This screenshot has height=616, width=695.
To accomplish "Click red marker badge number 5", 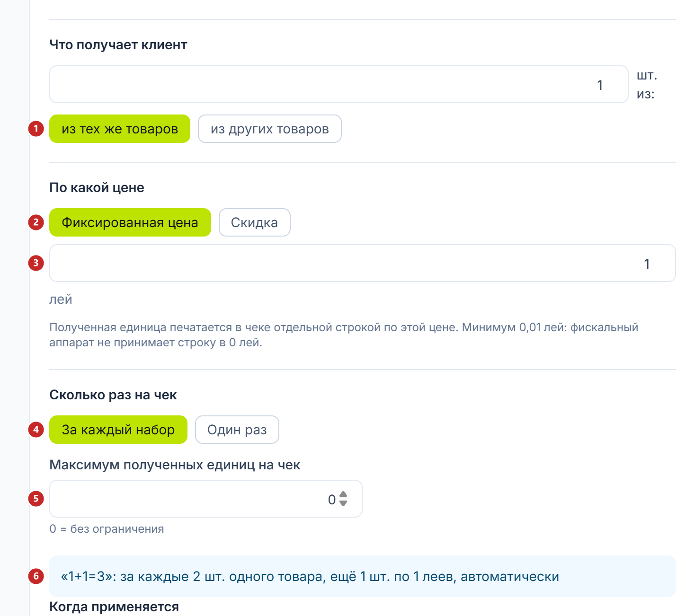I will [36, 499].
